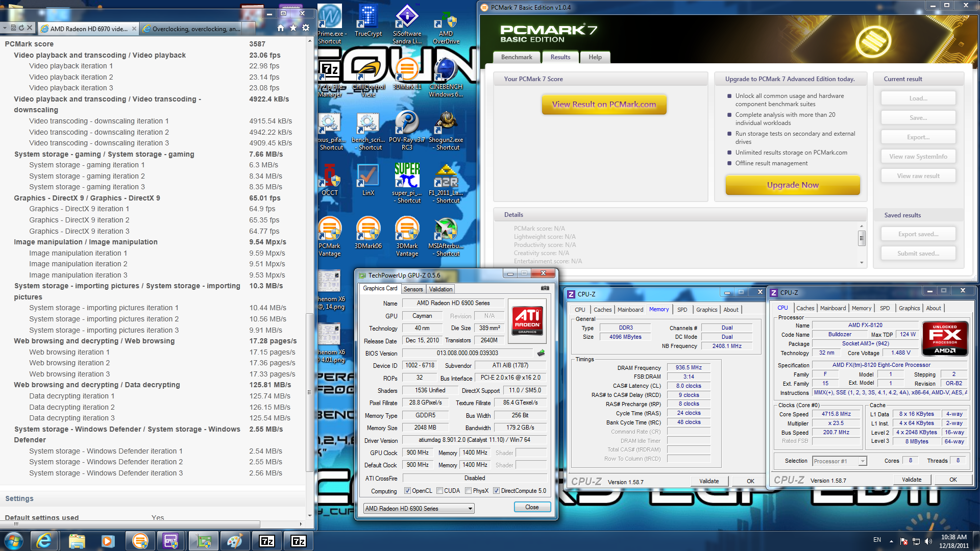Open Graphics tab in CPU-Z Memory window
Screen dimensions: 980x551
(706, 310)
